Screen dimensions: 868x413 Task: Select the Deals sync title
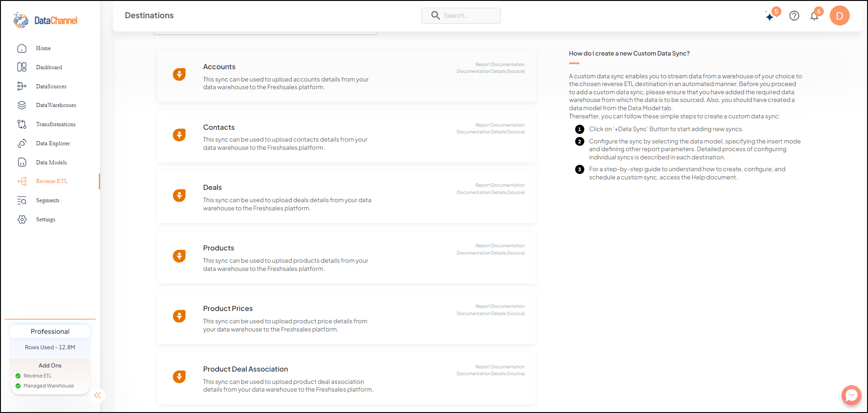[212, 188]
